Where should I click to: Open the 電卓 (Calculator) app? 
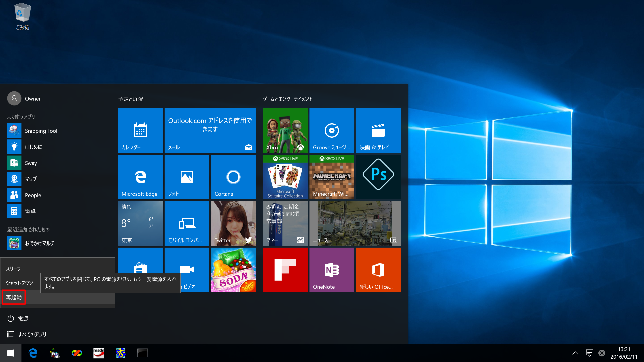click(57, 211)
